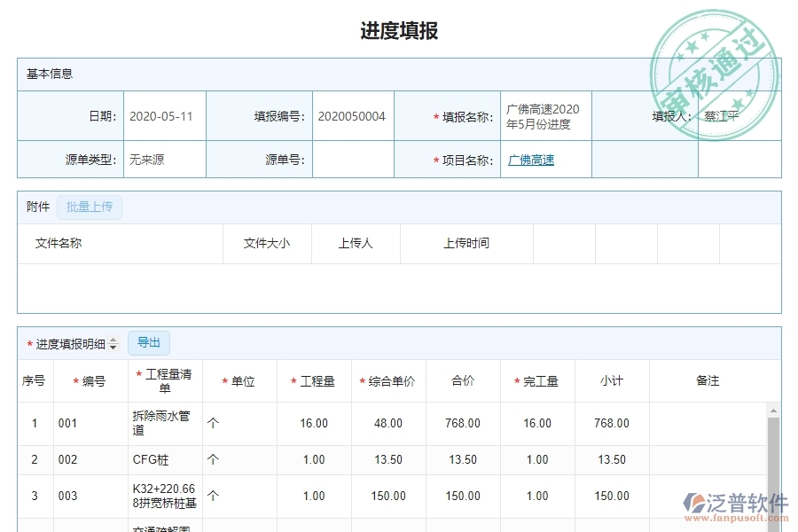The image size is (798, 532).
Task: Open the 广佛高速 project link
Action: [x=530, y=160]
